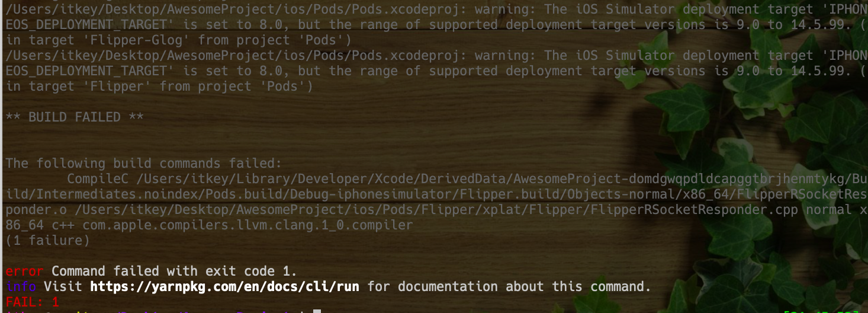This screenshot has height=313, width=868.
Task: Click the blue 'info' label
Action: click(x=21, y=287)
